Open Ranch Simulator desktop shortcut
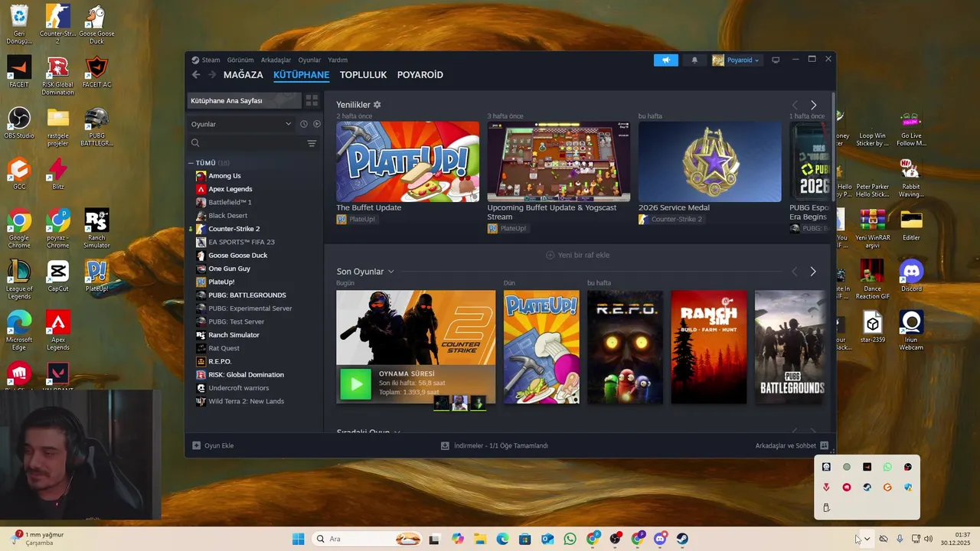 [96, 228]
